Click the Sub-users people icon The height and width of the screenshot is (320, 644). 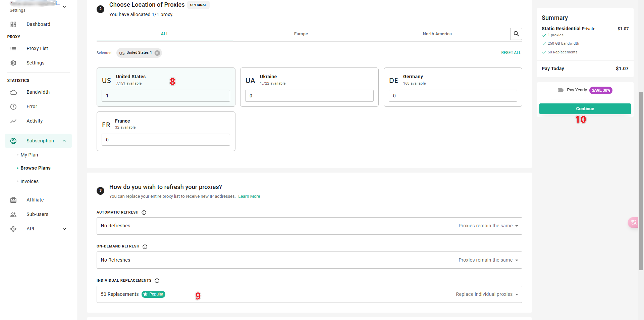coord(13,215)
